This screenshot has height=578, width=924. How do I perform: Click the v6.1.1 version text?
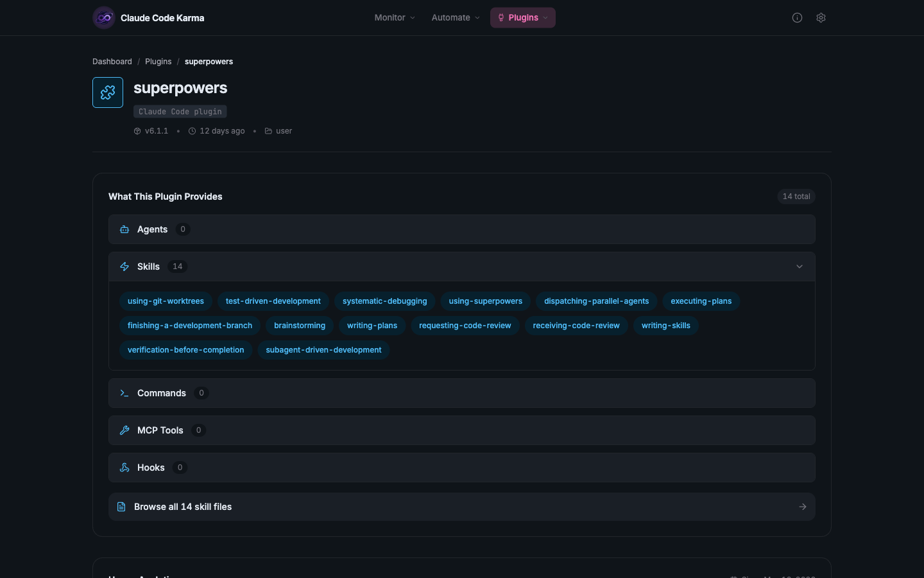pos(157,131)
